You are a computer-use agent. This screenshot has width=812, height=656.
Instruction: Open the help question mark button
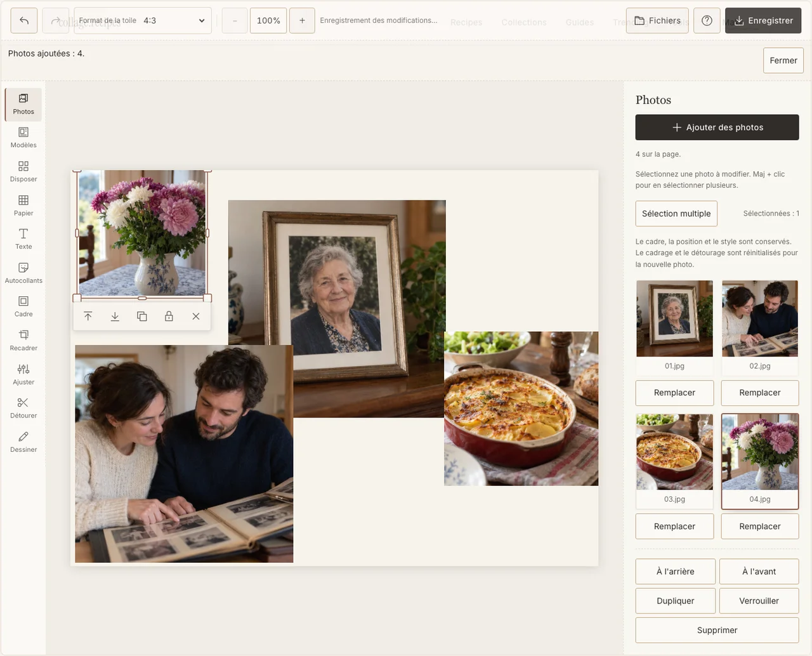[707, 20]
